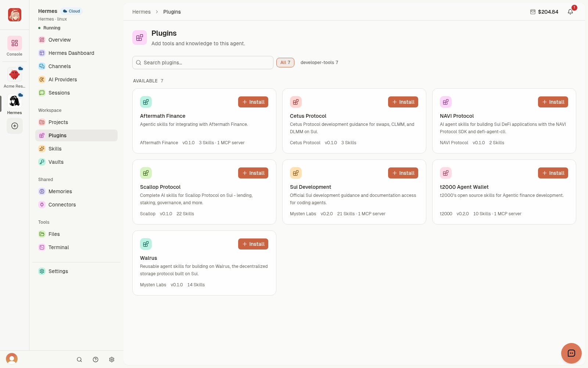Select the developer-tools 7 filter tab
Image resolution: width=588 pixels, height=368 pixels.
(319, 63)
